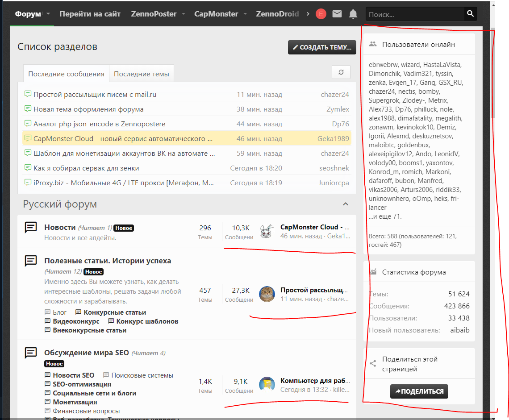Image resolution: width=509 pixels, height=420 pixels.
Task: Open online user Supergrok profile
Action: coord(384,100)
